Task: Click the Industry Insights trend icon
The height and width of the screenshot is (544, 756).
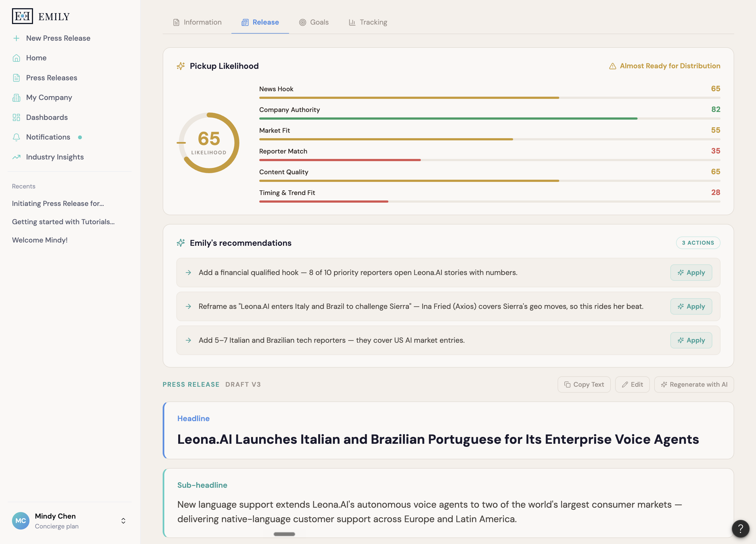Action: tap(16, 157)
